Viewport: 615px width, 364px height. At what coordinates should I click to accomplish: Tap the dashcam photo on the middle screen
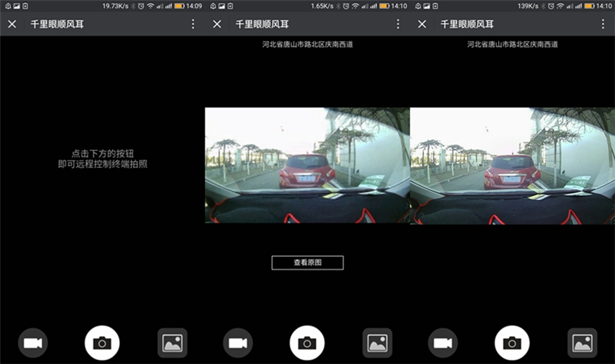[x=307, y=165]
